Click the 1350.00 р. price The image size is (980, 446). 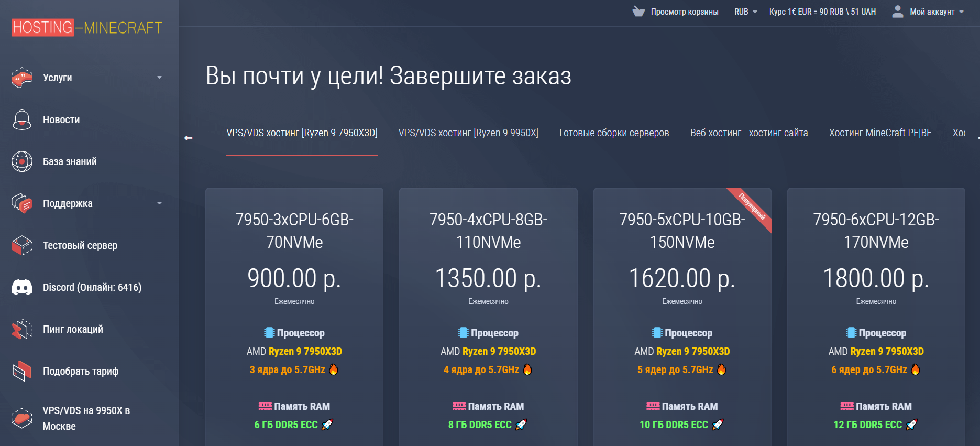click(x=488, y=278)
